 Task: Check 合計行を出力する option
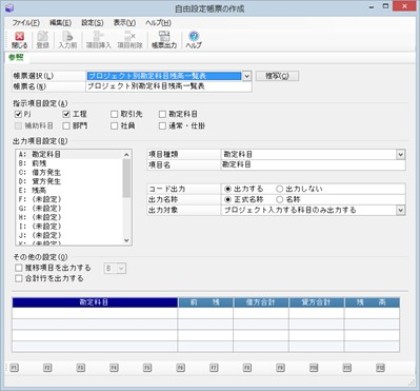pyautogui.click(x=19, y=278)
